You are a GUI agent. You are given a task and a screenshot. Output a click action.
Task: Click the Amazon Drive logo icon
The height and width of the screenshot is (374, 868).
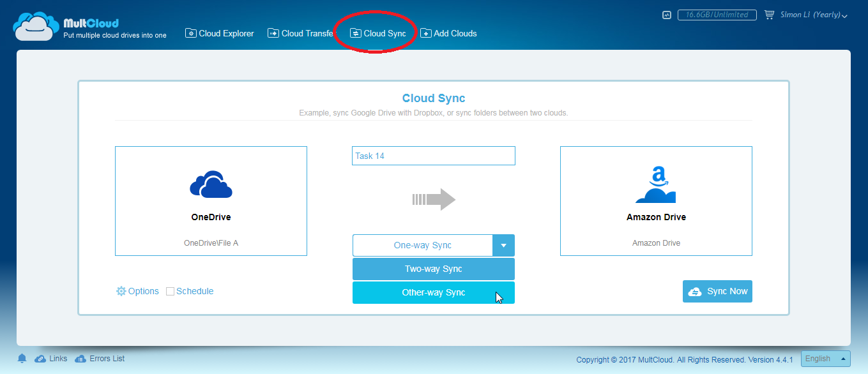coord(656,184)
